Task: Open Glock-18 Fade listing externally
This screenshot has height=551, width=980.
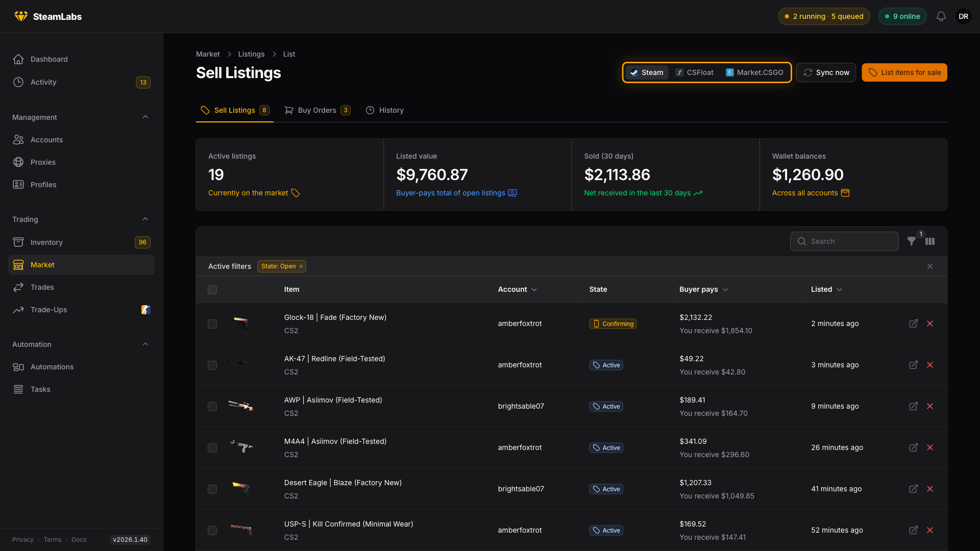Action: (914, 323)
